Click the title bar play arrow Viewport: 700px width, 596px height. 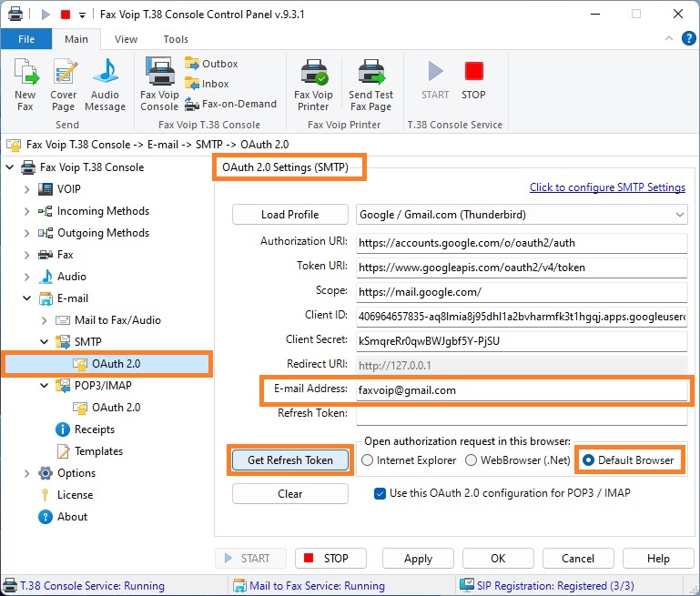pyautogui.click(x=46, y=15)
